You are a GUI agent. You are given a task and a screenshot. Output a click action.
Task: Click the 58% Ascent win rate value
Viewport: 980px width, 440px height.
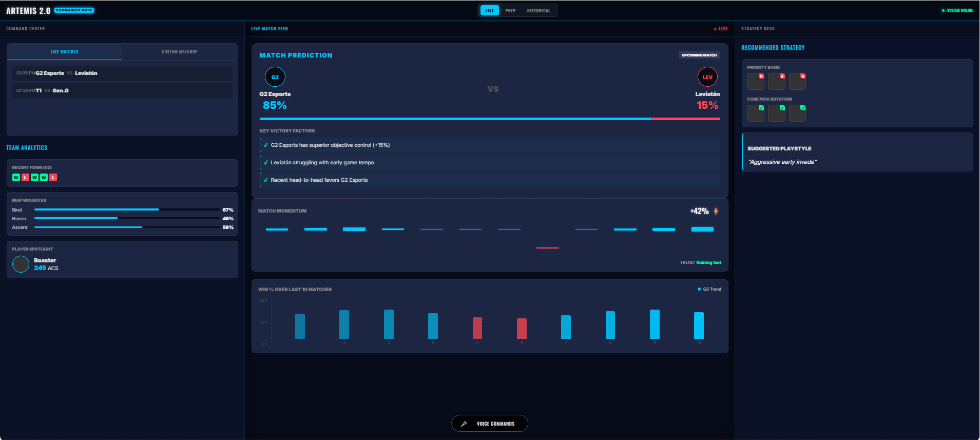pyautogui.click(x=228, y=227)
